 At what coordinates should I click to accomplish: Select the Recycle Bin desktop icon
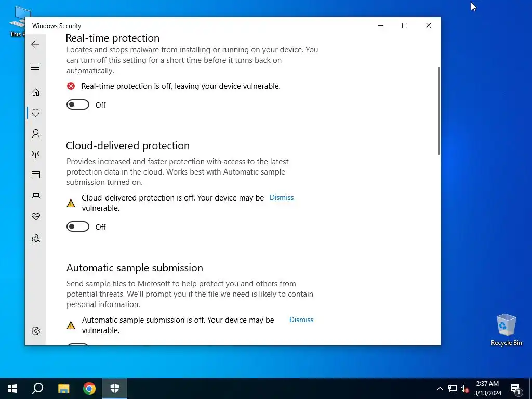(506, 330)
